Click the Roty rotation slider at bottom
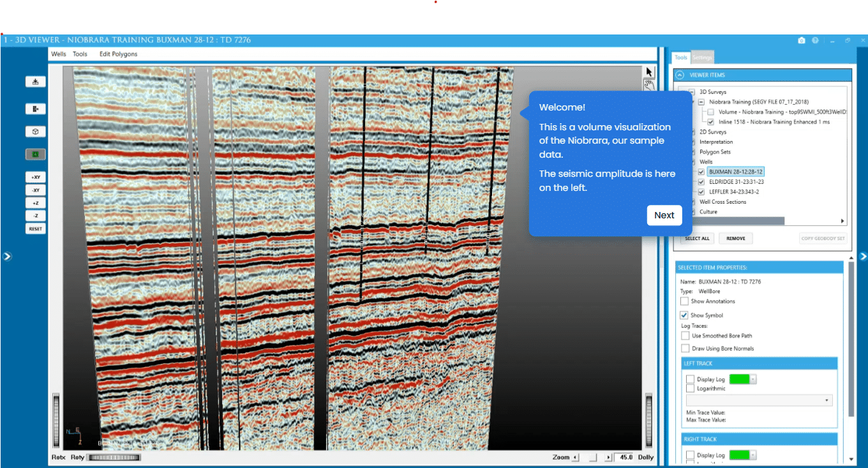This screenshot has height=468, width=868. tap(114, 457)
